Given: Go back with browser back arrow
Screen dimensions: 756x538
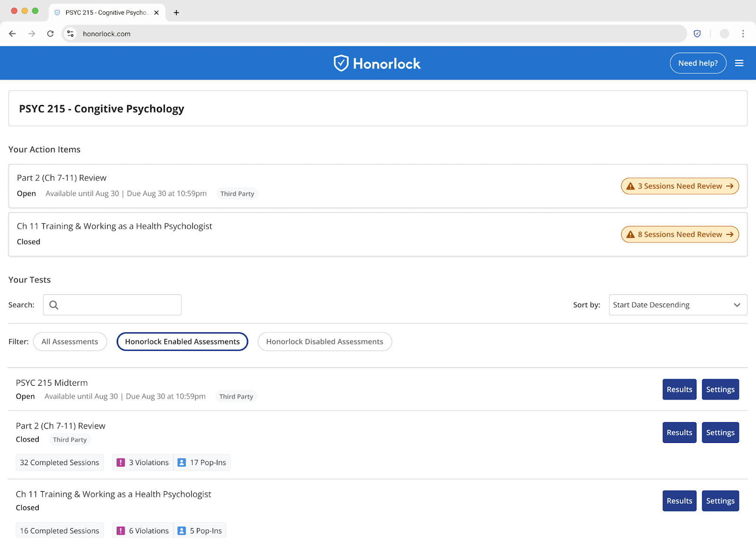Looking at the screenshot, I should point(13,34).
